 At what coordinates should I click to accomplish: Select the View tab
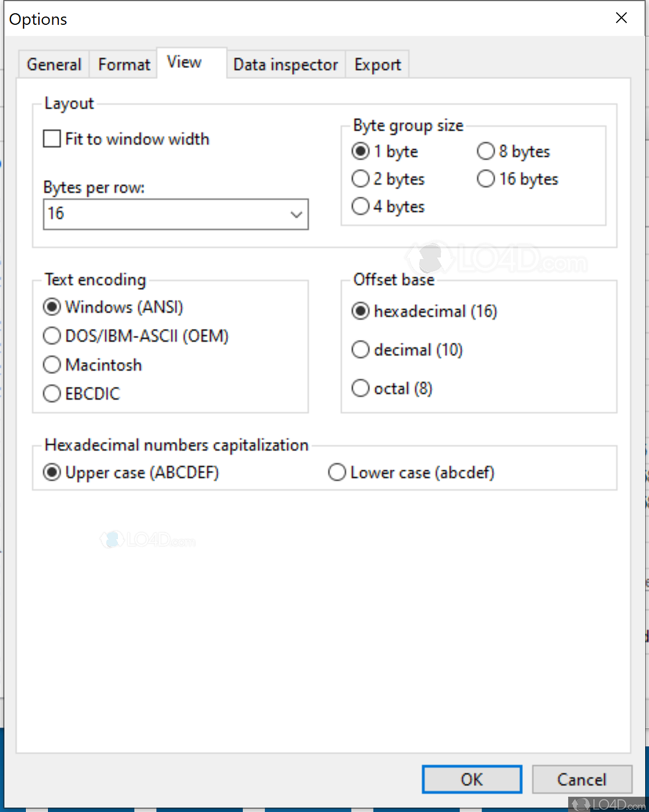(x=184, y=62)
